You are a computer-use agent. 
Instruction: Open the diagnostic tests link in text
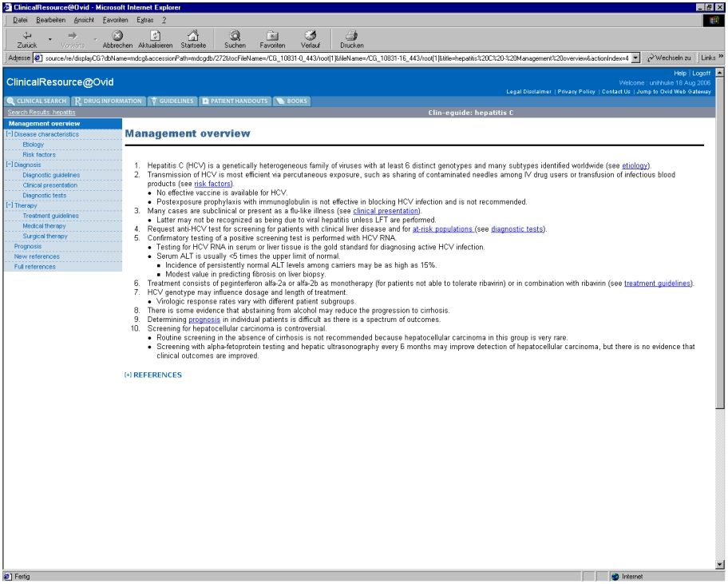tap(516, 229)
